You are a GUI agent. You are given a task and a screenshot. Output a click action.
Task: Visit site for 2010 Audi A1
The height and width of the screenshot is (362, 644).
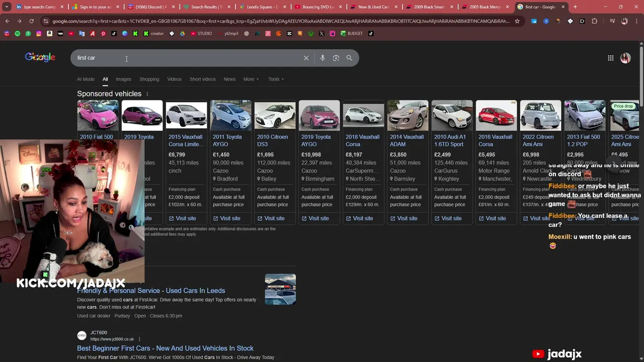tap(448, 218)
